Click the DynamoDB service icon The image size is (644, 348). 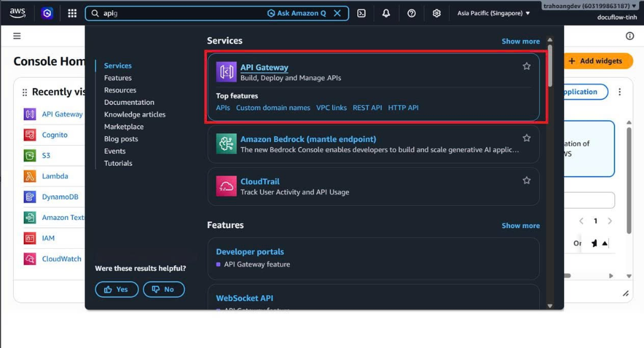pyautogui.click(x=30, y=197)
